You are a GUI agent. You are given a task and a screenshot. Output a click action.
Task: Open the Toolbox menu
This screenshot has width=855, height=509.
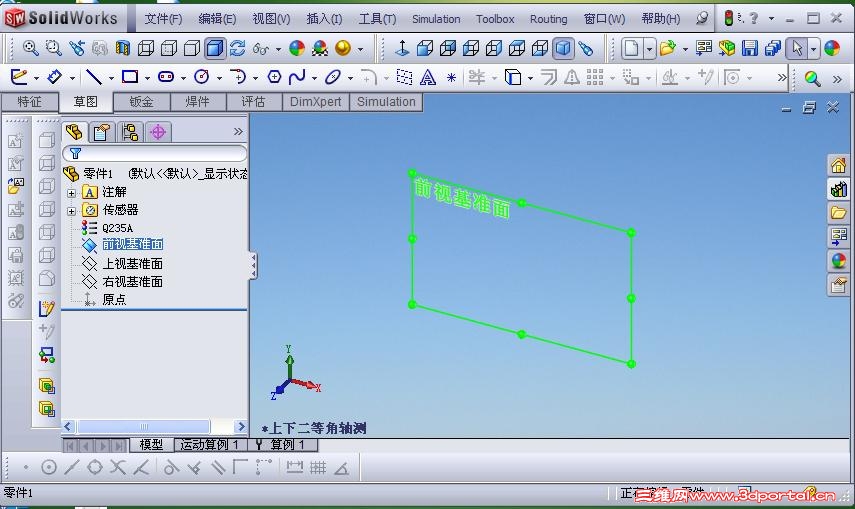pos(495,19)
